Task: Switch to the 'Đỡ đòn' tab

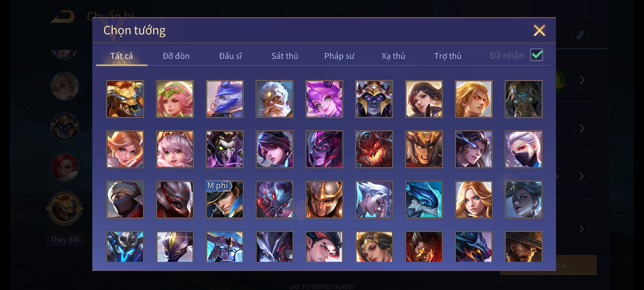Action: [x=176, y=56]
